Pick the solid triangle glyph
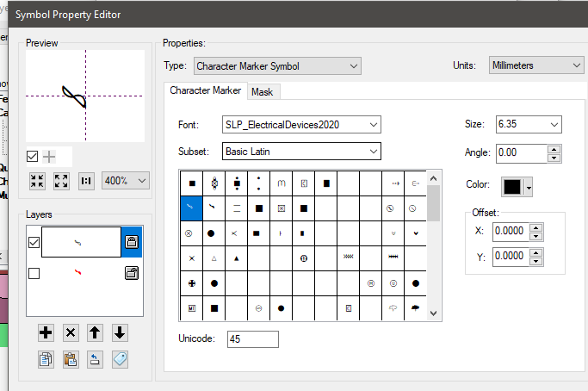Image resolution: width=588 pixels, height=391 pixels. [x=236, y=258]
